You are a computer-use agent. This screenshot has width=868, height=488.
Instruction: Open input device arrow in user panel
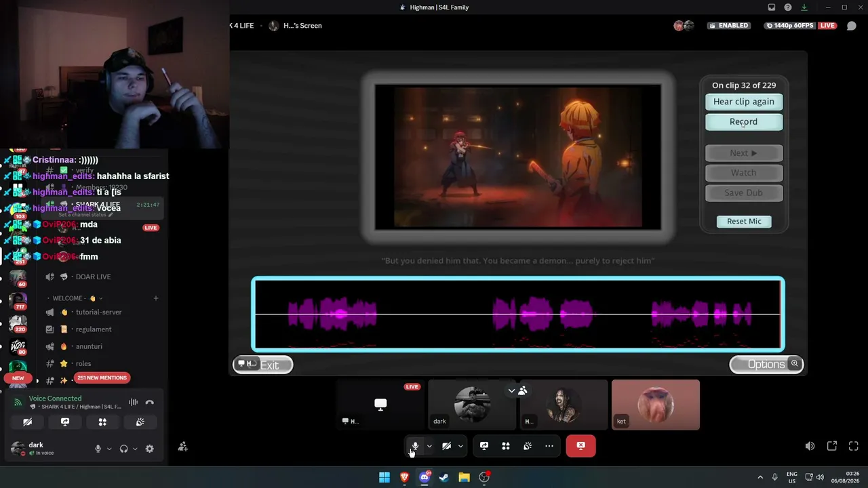(108, 449)
